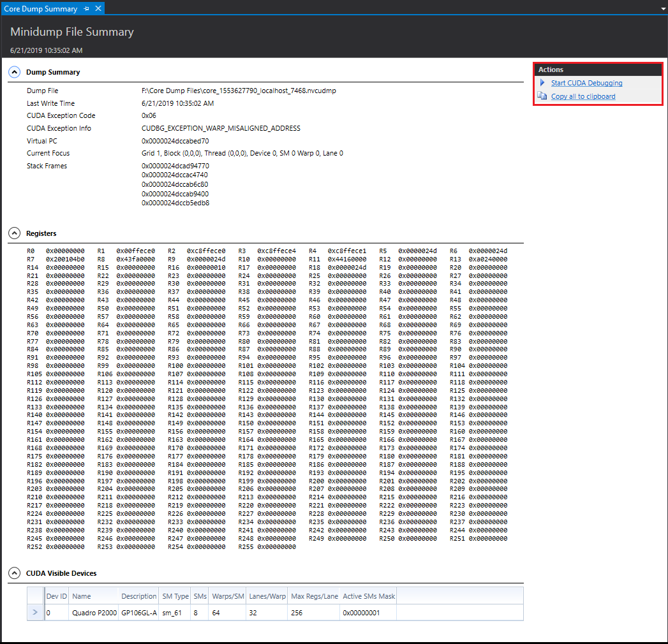Select the Quadro P2000 cell in devices table
Screen dimensions: 668x644
tap(94, 613)
